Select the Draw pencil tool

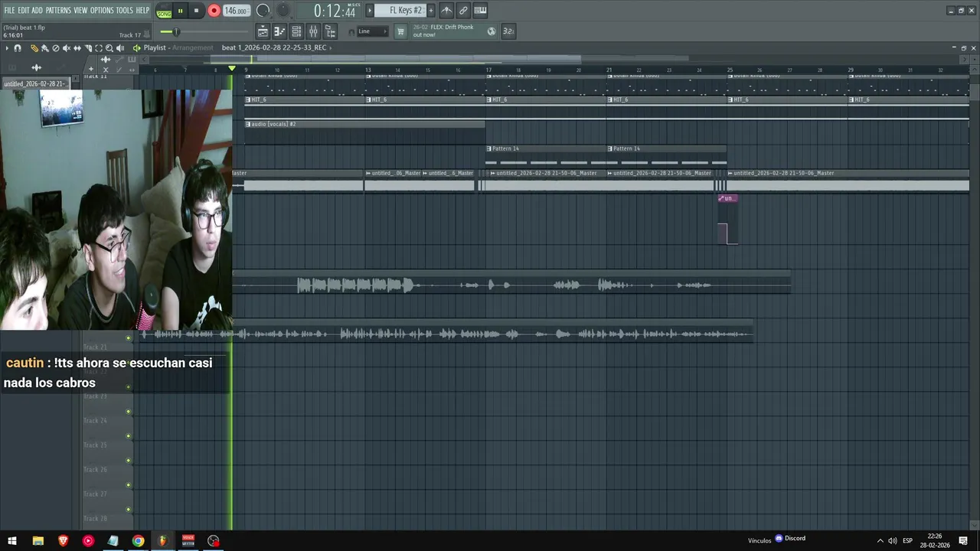pos(34,48)
